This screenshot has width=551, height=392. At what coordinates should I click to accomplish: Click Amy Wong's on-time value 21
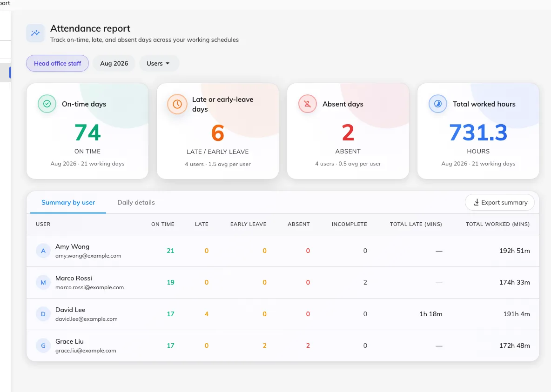(170, 251)
